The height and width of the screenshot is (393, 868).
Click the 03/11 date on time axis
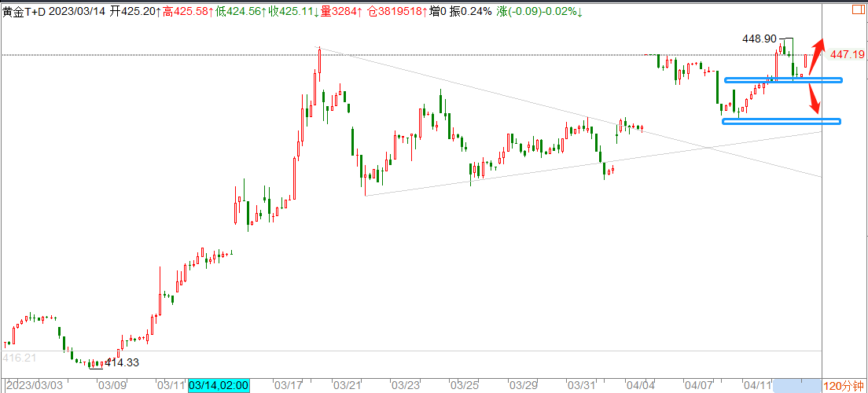point(171,385)
